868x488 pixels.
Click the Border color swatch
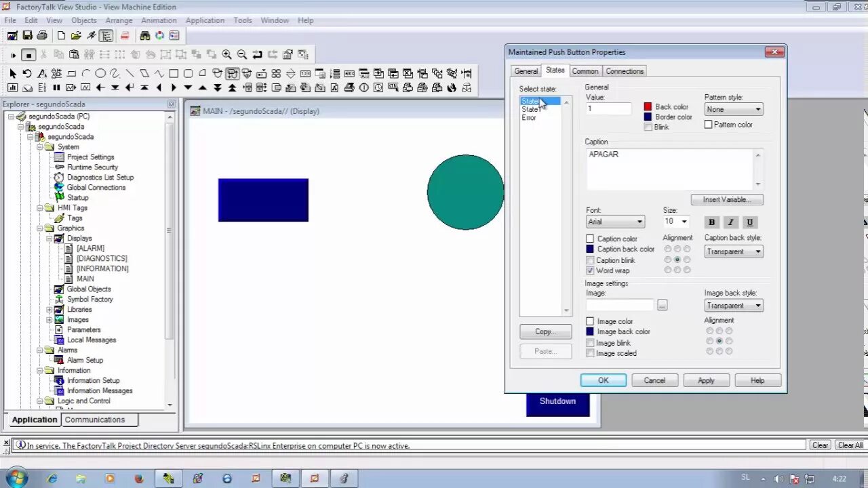[x=648, y=117]
